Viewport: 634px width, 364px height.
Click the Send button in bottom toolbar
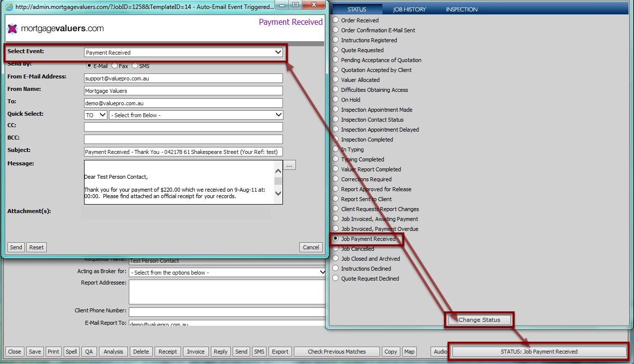point(241,352)
